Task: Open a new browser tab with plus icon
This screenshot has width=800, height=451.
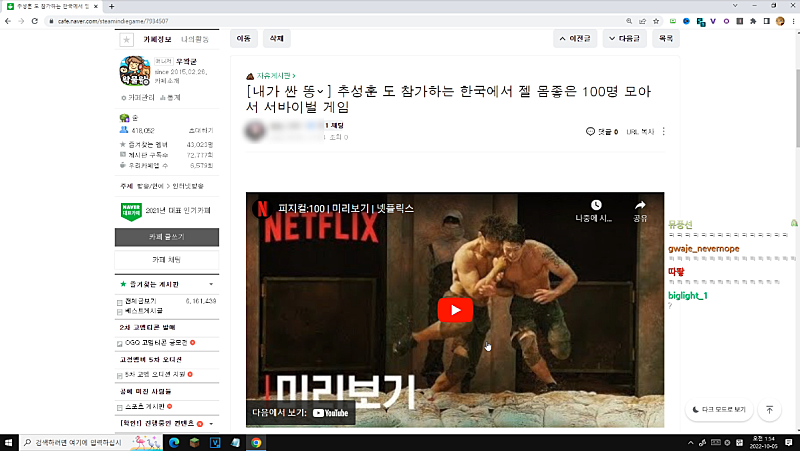Action: coord(112,6)
